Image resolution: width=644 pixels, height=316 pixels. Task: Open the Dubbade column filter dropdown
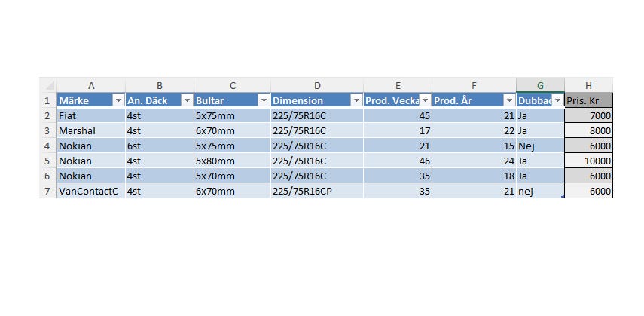tap(557, 100)
